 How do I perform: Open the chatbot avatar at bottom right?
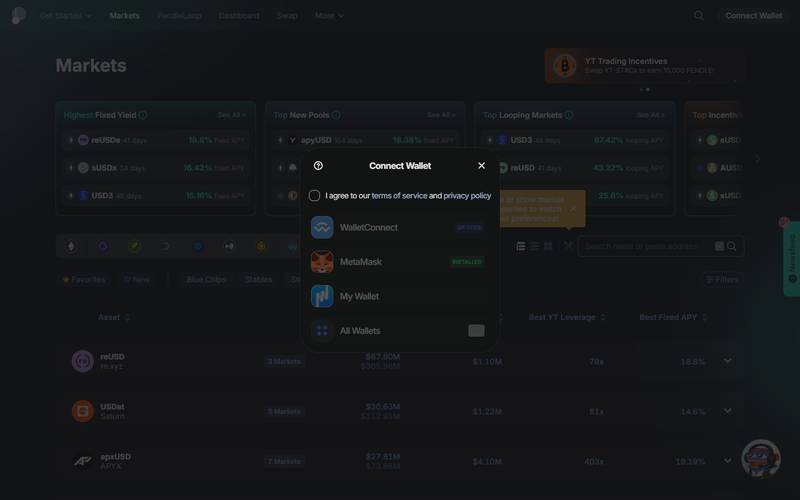click(761, 459)
